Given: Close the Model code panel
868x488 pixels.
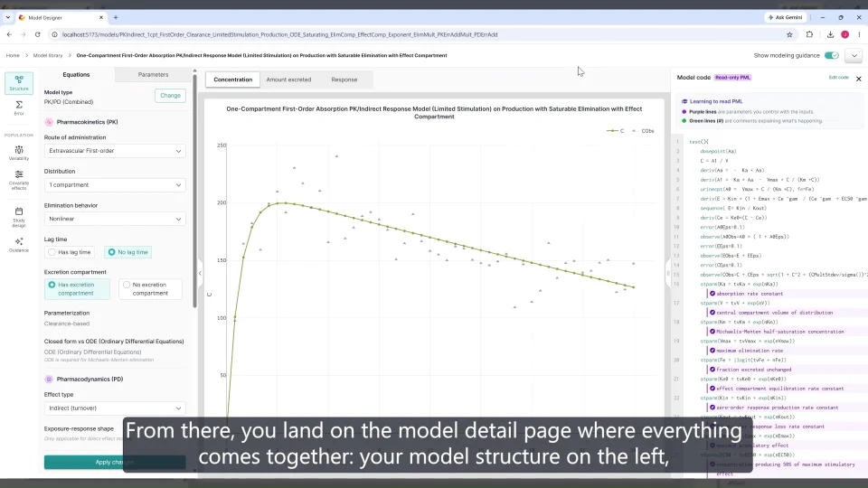Looking at the screenshot, I should tap(859, 79).
